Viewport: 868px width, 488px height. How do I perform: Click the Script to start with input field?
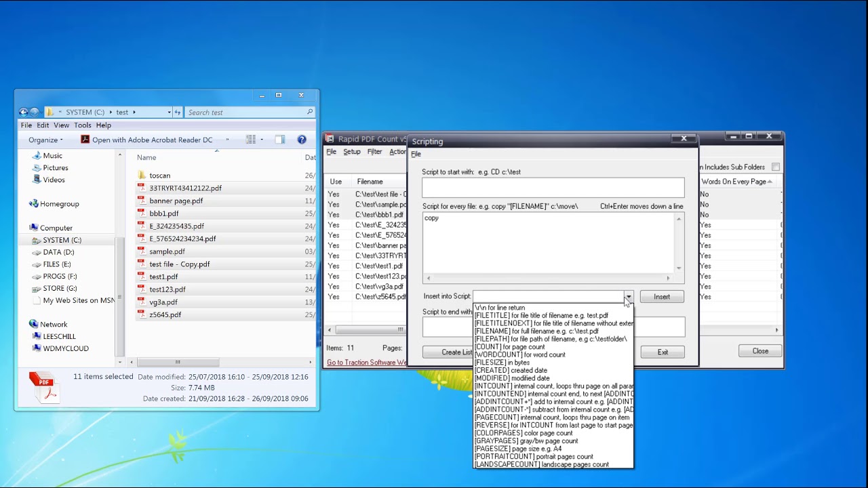coord(553,188)
